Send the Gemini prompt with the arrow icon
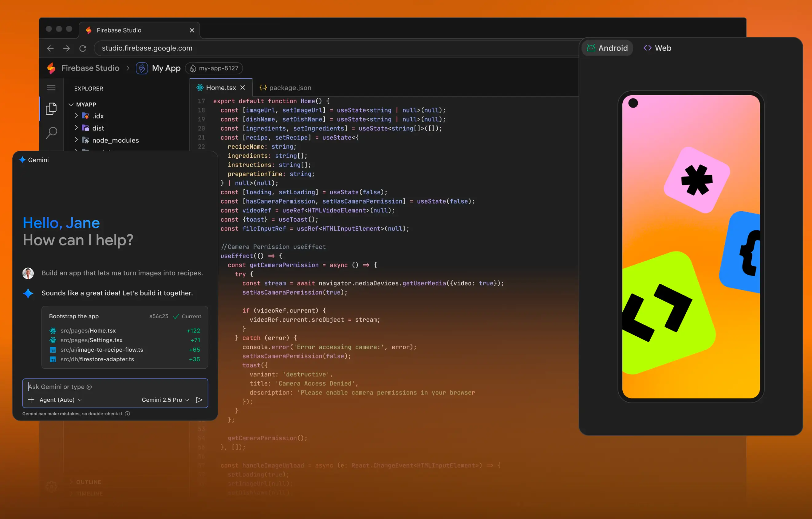Screen dimensions: 812x519 click(199, 399)
